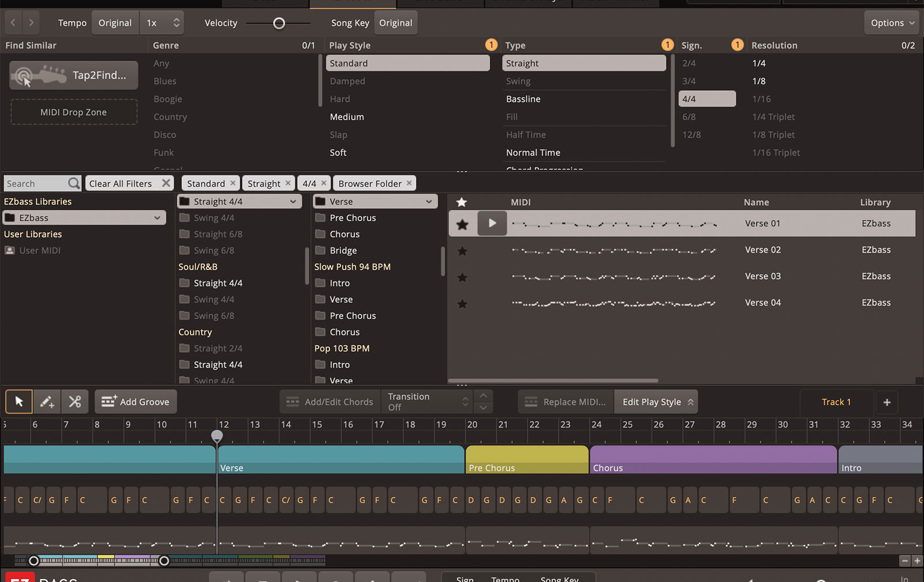This screenshot has height=582, width=924.
Task: Set tempo to Original
Action: tap(115, 23)
